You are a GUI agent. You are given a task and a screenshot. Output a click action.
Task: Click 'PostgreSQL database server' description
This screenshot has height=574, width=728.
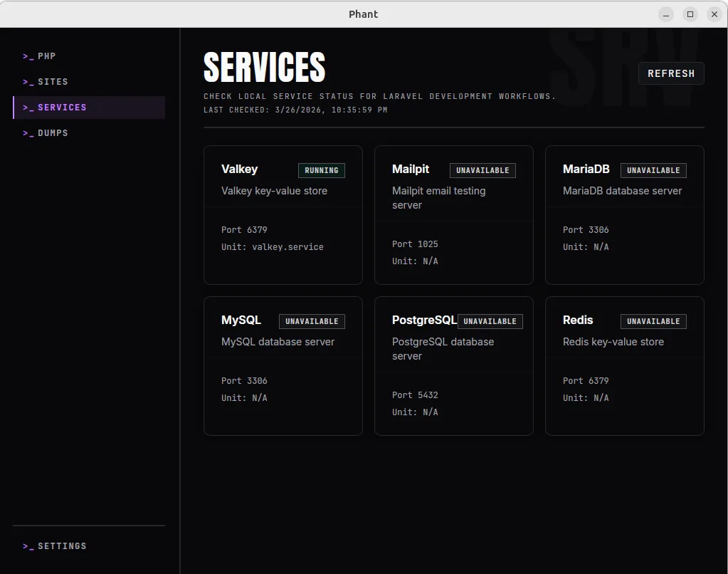click(x=443, y=349)
